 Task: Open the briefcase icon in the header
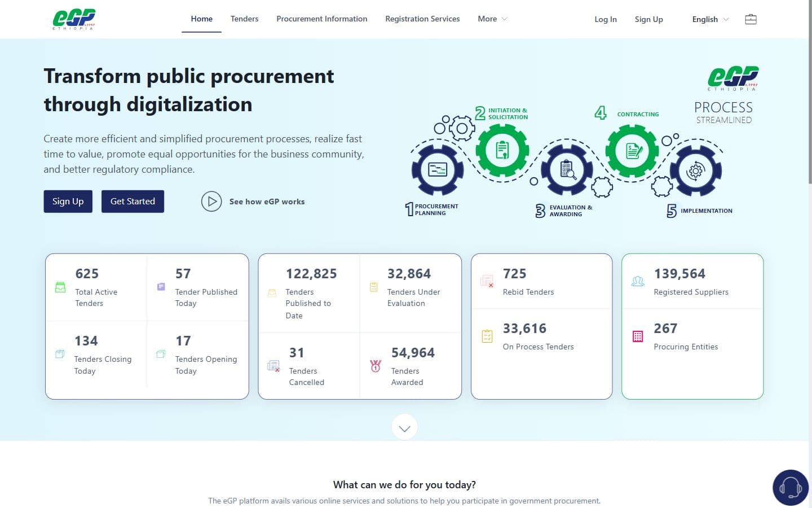751,19
